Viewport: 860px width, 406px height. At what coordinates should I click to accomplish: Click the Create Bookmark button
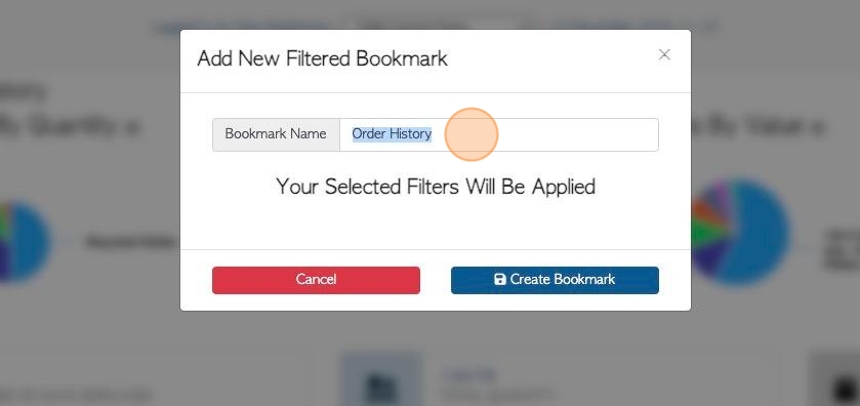click(x=555, y=280)
